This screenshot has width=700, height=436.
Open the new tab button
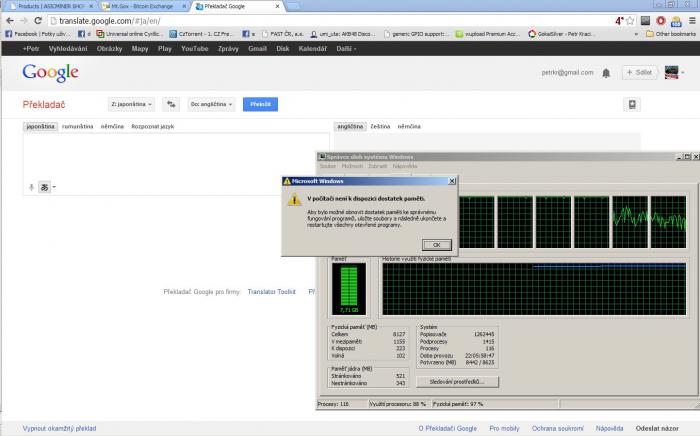292,6
